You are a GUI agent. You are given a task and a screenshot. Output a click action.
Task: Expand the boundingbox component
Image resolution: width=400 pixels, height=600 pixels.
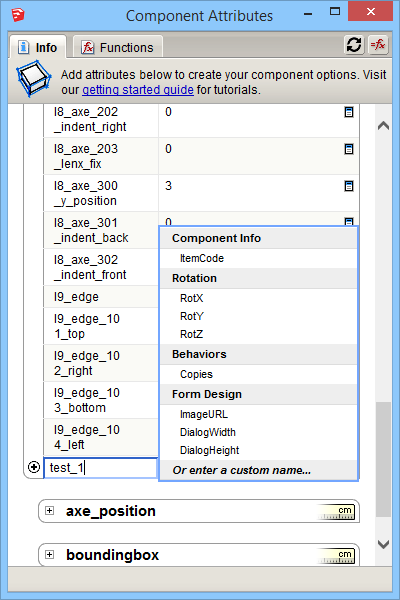click(49, 554)
